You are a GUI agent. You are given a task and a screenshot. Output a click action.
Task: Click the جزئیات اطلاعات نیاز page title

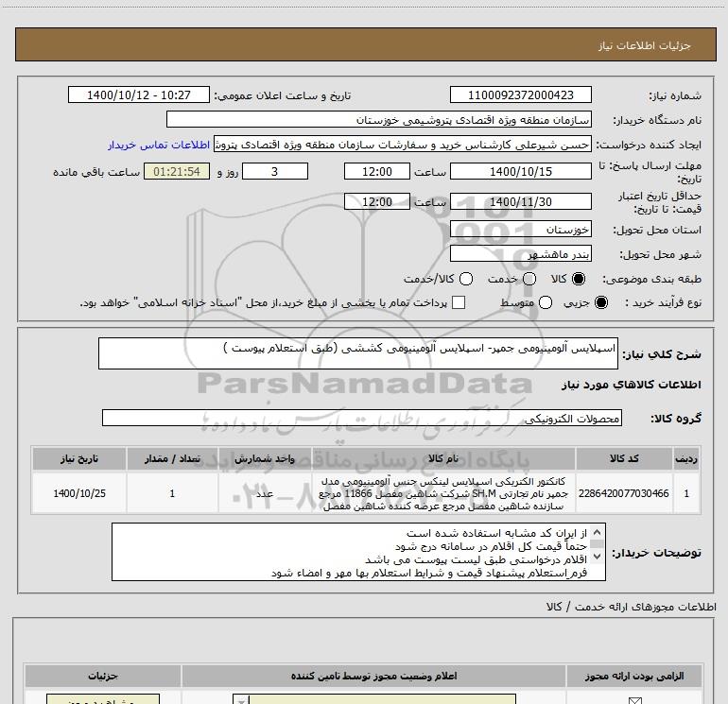coord(644,45)
